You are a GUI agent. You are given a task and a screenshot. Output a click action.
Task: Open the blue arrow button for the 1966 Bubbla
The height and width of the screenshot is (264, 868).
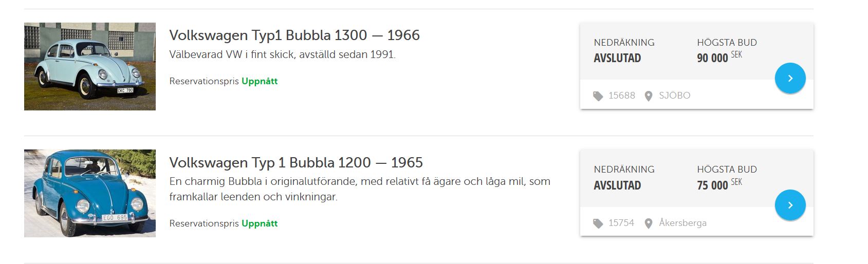(790, 78)
